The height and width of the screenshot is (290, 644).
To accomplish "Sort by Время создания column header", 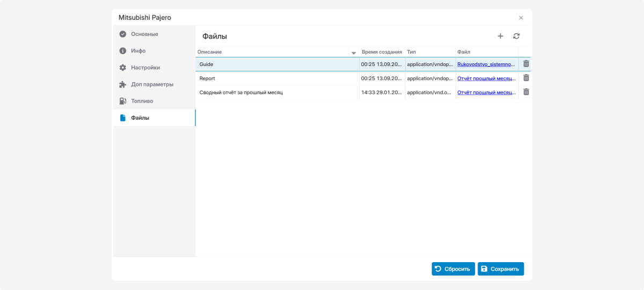I will pos(382,52).
